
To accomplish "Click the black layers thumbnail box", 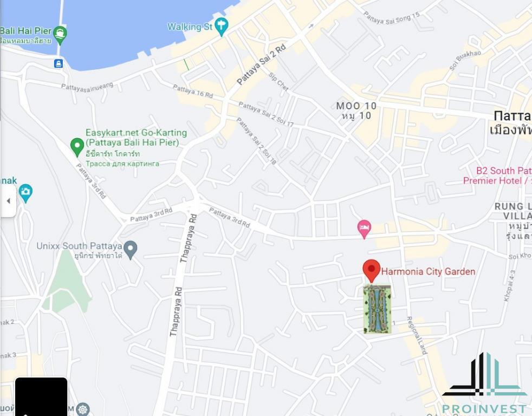I will tap(41, 396).
